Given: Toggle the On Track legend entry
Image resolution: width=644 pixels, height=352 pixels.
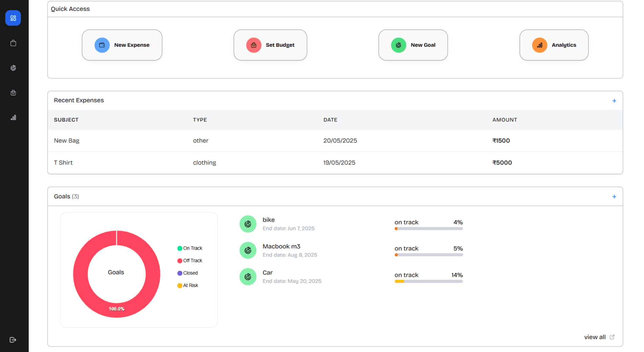Looking at the screenshot, I should coord(190,248).
